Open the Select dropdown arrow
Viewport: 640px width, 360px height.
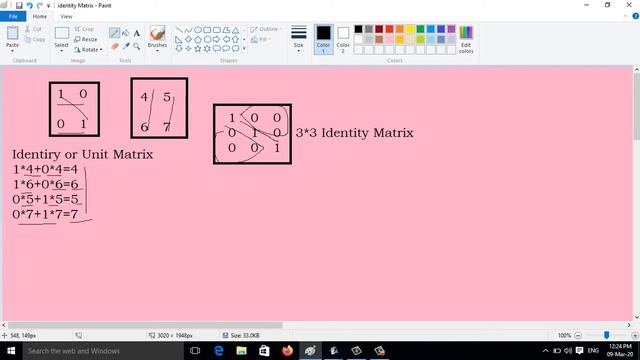click(x=61, y=50)
